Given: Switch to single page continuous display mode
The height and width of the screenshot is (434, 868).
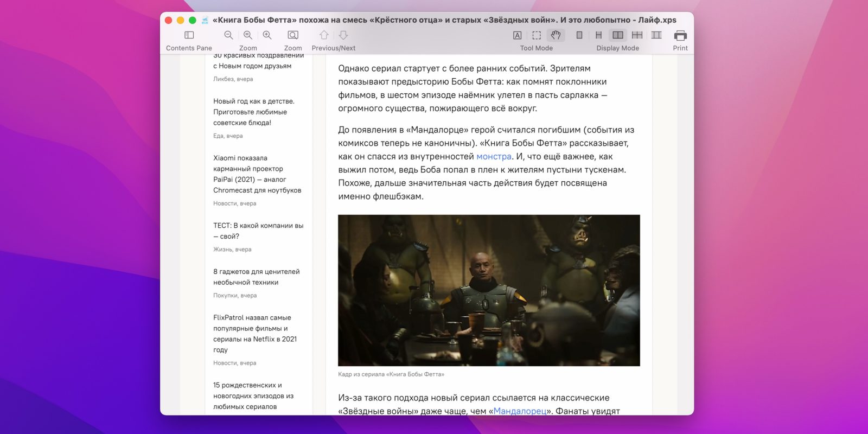Looking at the screenshot, I should tap(598, 35).
